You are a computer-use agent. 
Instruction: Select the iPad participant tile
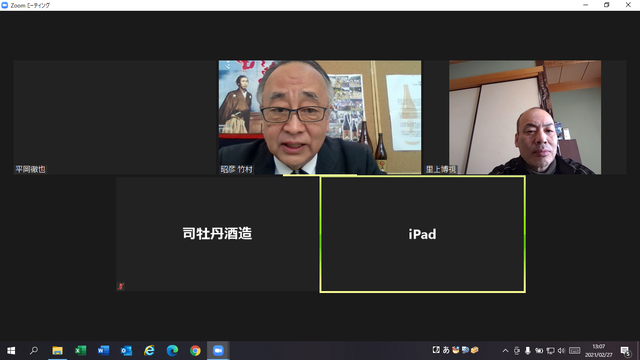(x=422, y=234)
